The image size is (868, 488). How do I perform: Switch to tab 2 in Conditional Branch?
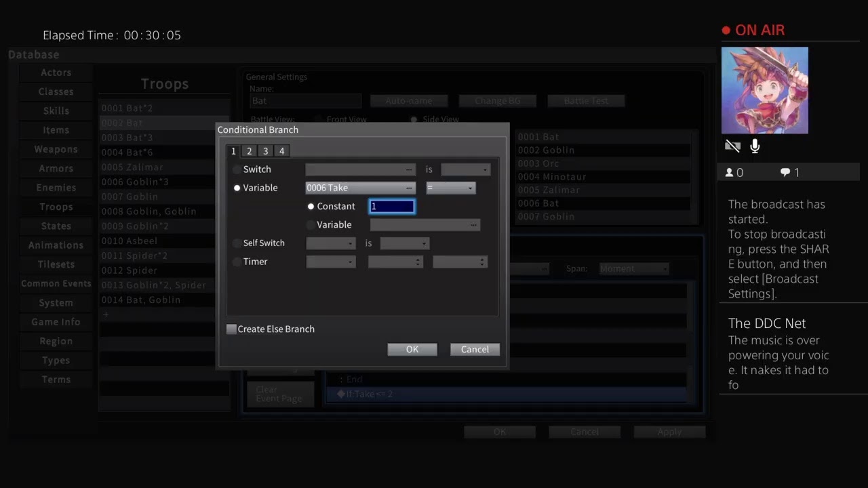click(249, 151)
